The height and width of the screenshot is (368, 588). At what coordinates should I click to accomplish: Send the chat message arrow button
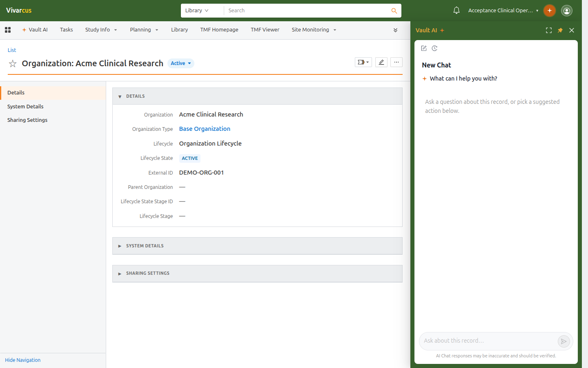point(564,341)
